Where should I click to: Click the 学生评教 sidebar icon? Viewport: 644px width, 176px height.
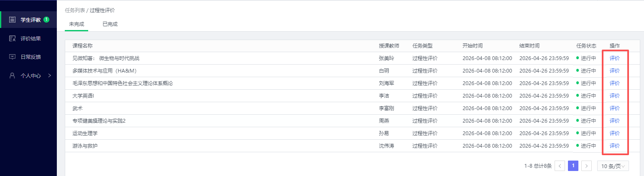(x=13, y=20)
